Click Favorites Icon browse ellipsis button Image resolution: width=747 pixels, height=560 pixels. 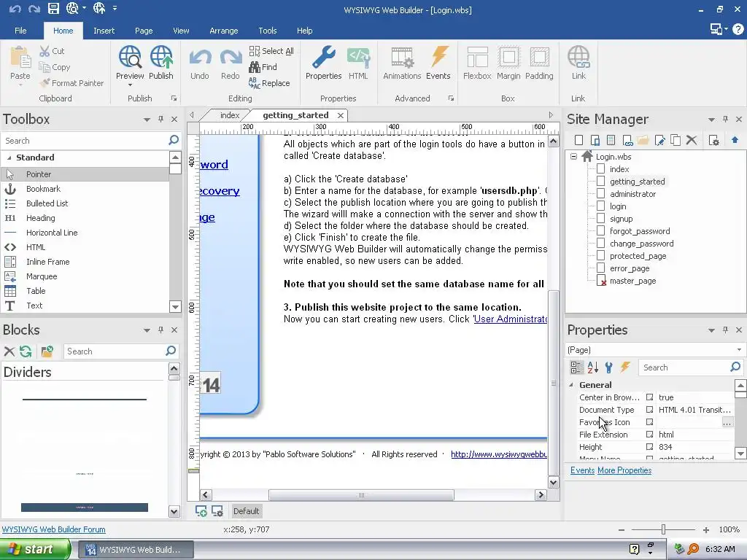[x=727, y=422]
